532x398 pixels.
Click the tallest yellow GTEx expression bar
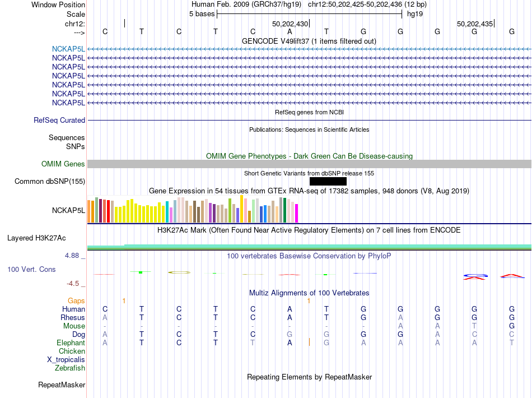[241, 209]
